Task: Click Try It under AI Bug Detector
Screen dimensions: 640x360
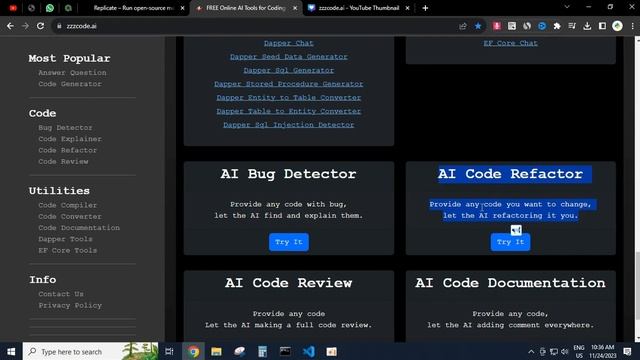Action: pyautogui.click(x=289, y=242)
